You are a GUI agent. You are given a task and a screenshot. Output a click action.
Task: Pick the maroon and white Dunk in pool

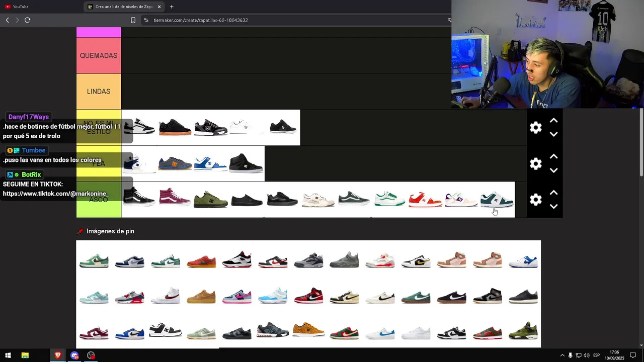pyautogui.click(x=94, y=333)
